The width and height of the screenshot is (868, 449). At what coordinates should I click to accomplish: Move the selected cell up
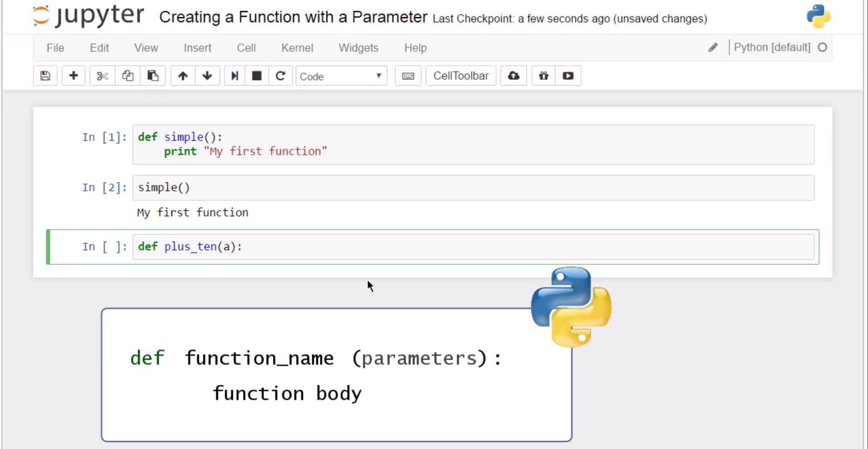(x=183, y=76)
